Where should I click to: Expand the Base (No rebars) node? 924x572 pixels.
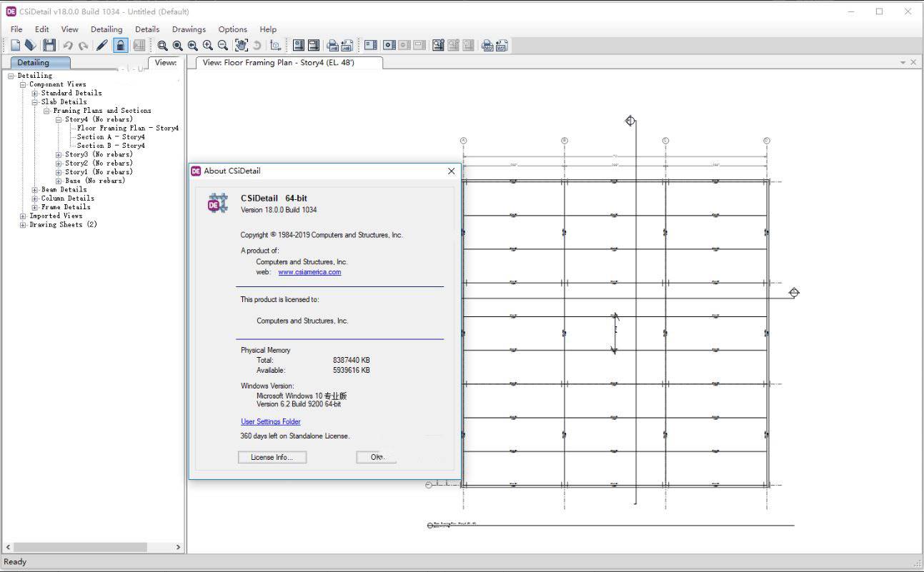59,181
